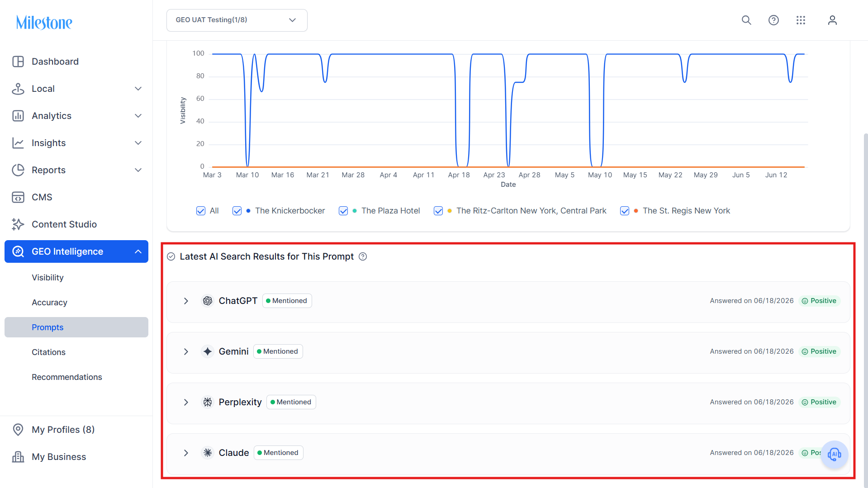Click info icon beside Latest AI Search Results
868x488 pixels.
(x=363, y=256)
